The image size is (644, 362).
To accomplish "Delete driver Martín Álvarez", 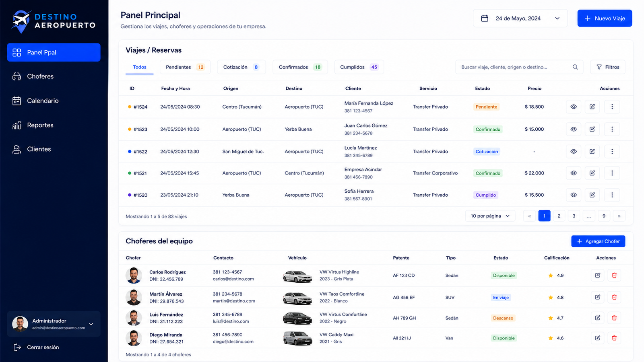I will coord(614,297).
